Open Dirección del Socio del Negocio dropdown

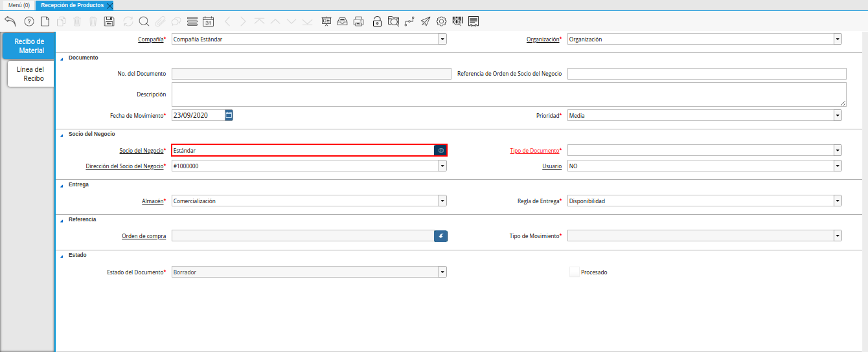pyautogui.click(x=442, y=166)
